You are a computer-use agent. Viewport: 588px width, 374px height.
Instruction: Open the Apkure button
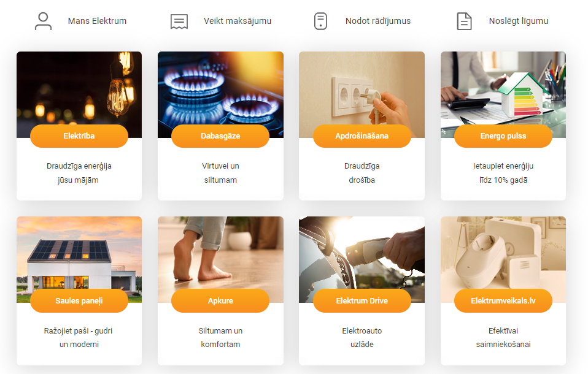click(220, 300)
